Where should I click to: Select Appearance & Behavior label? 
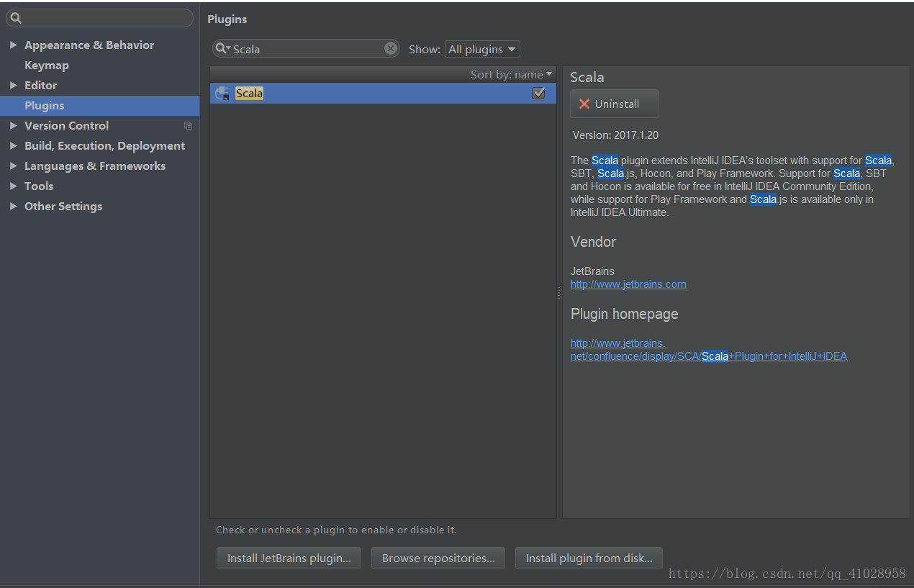tap(89, 45)
